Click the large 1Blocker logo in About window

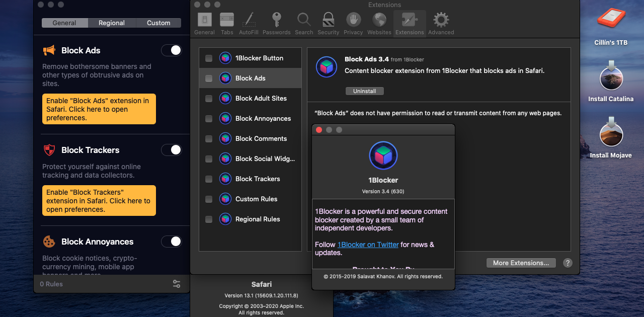point(383,155)
